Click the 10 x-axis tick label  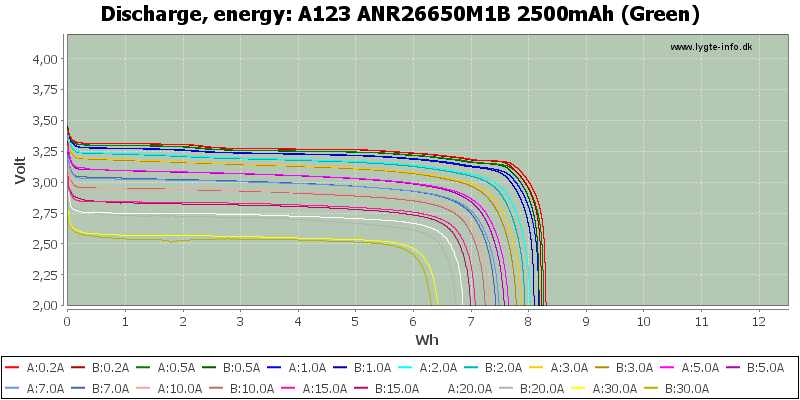(x=643, y=321)
